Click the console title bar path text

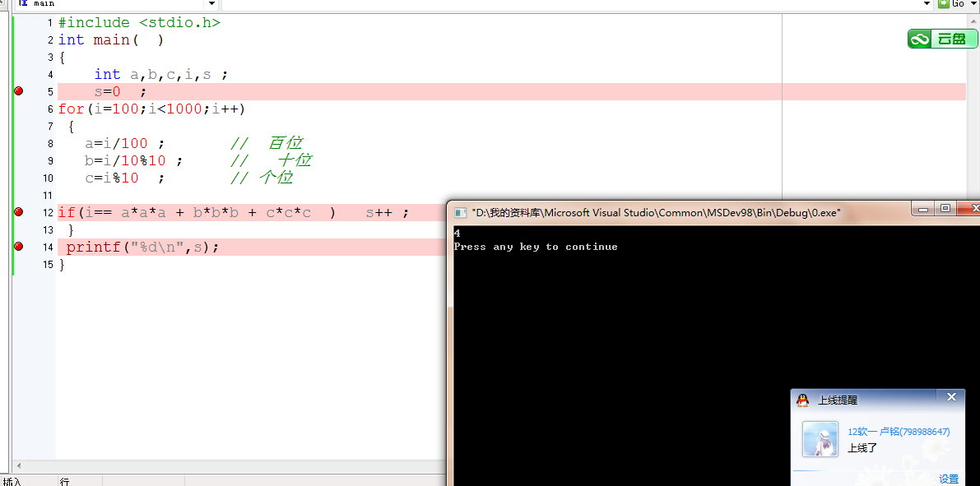656,212
